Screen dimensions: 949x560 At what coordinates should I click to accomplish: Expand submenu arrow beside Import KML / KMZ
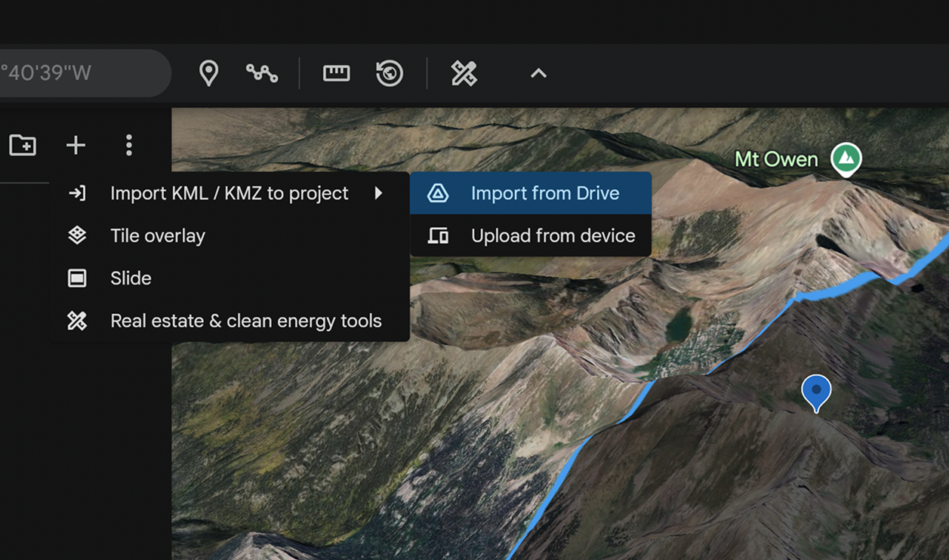[379, 193]
